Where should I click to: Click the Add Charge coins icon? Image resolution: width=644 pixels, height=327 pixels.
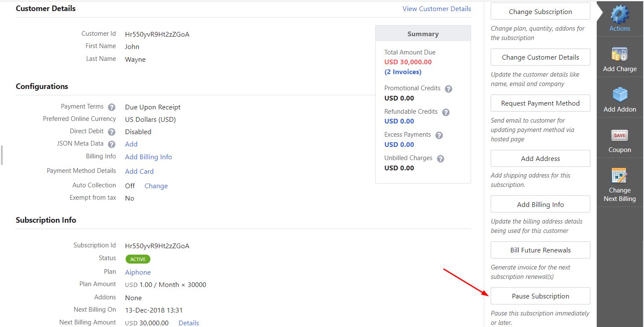(619, 54)
